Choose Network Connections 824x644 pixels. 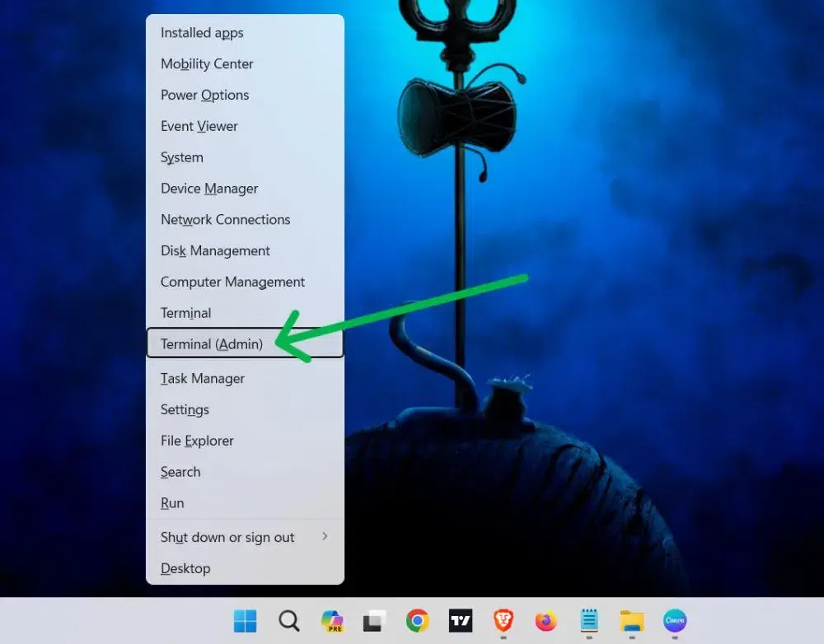tap(245, 220)
